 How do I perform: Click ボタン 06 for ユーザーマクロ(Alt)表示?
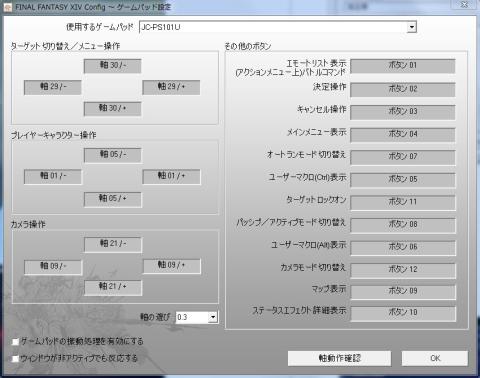click(403, 247)
